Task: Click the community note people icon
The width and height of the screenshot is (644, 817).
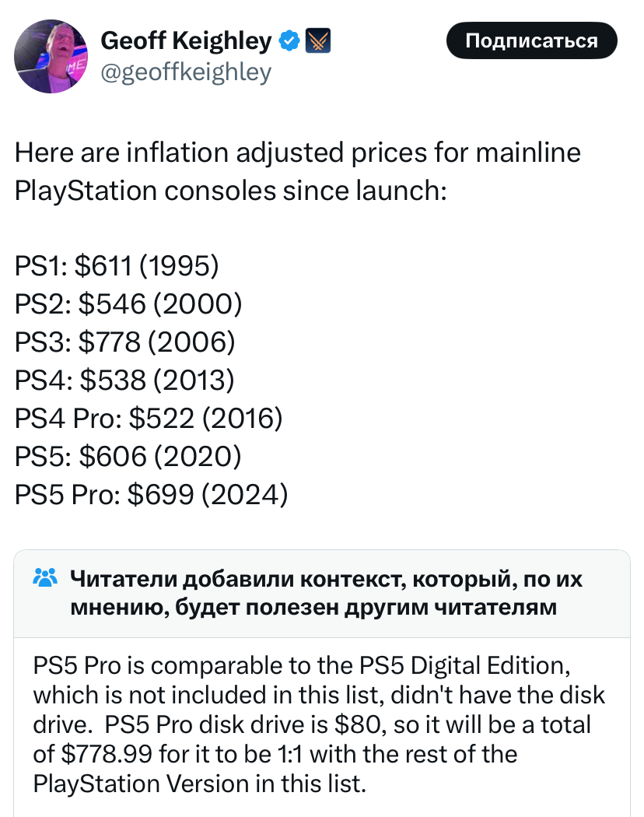Action: 45,578
